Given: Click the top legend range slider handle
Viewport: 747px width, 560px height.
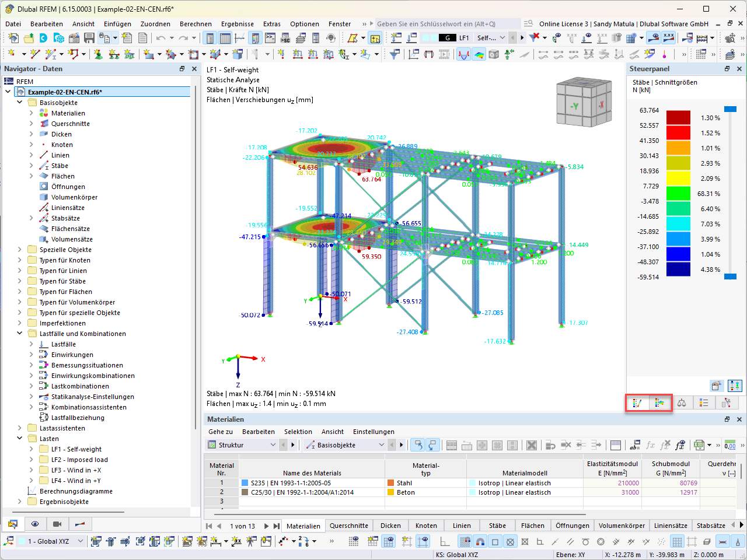Looking at the screenshot, I should (730, 109).
